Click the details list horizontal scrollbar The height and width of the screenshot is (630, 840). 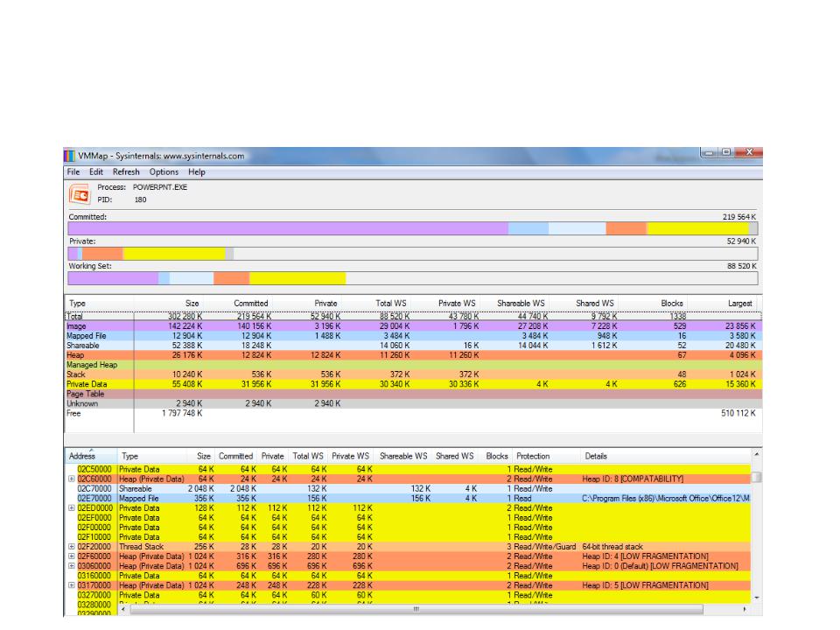click(x=416, y=609)
